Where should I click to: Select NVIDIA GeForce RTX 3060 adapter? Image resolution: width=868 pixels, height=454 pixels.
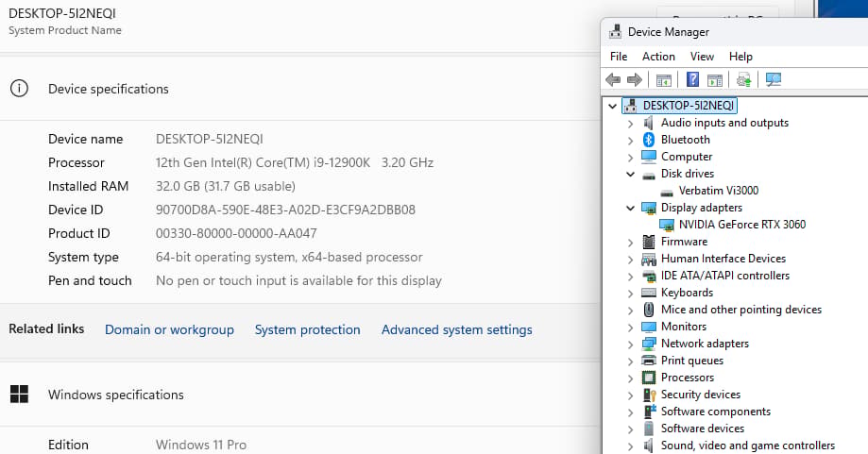pos(741,225)
